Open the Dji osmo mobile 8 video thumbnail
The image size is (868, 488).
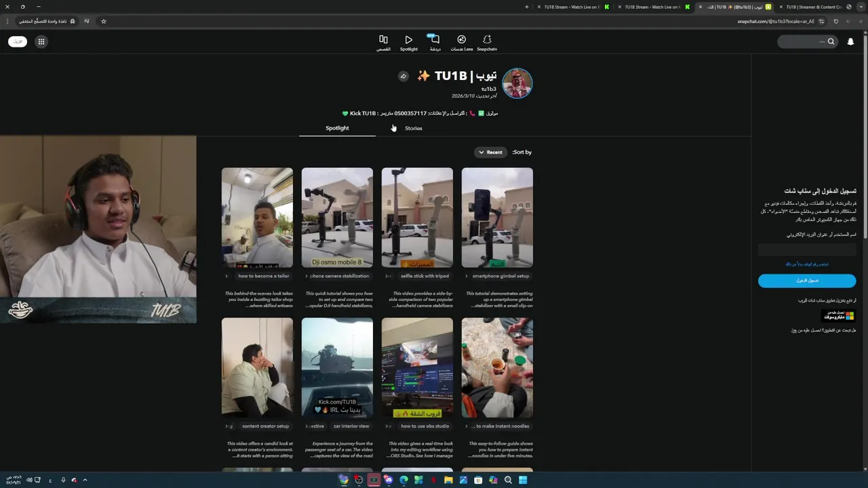[x=337, y=218]
